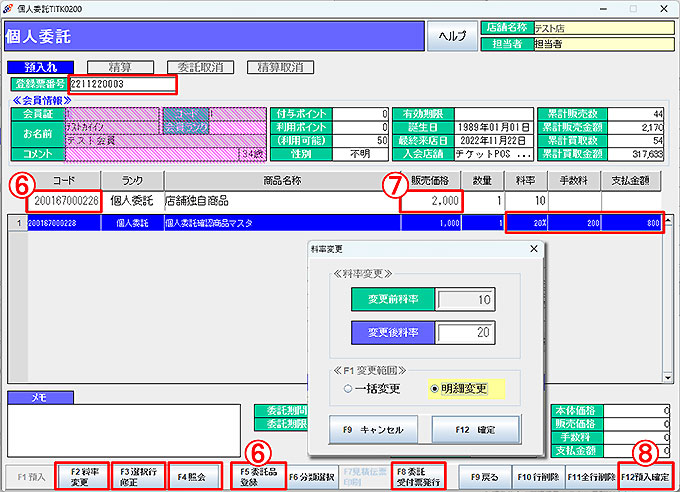680x492 pixels.
Task: Click the F9 戻る button
Action: pyautogui.click(x=485, y=477)
